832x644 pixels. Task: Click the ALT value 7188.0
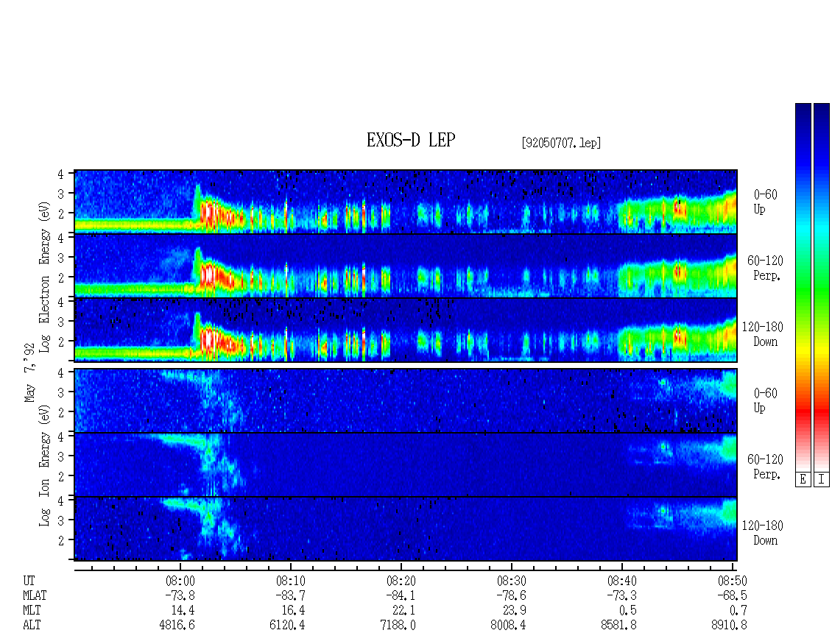398,626
